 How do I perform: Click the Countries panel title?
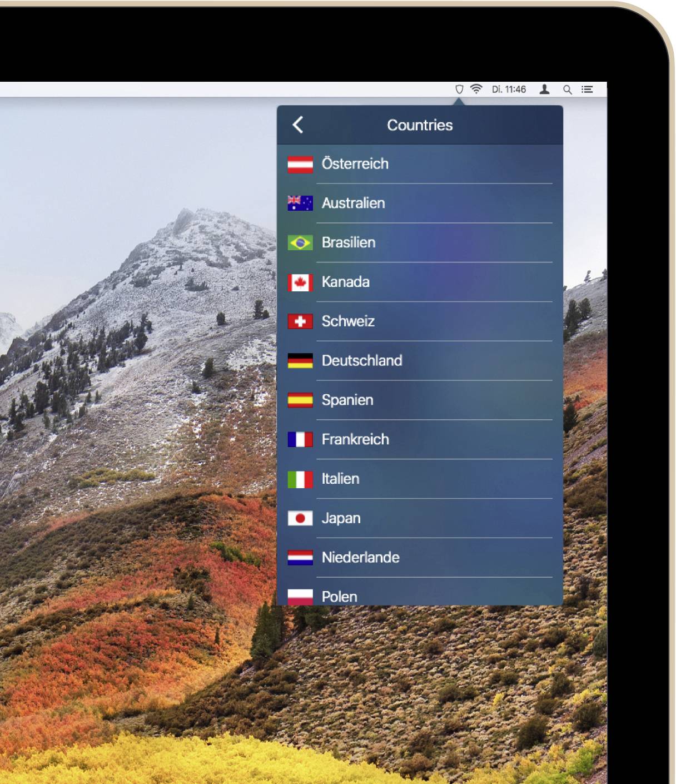click(x=420, y=125)
